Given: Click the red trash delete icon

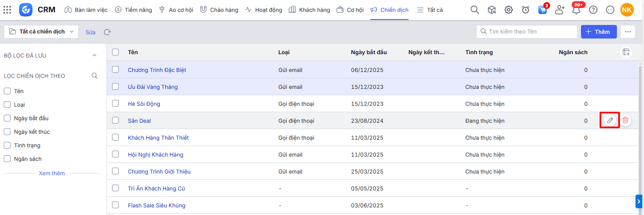Looking at the screenshot, I should click(x=625, y=121).
